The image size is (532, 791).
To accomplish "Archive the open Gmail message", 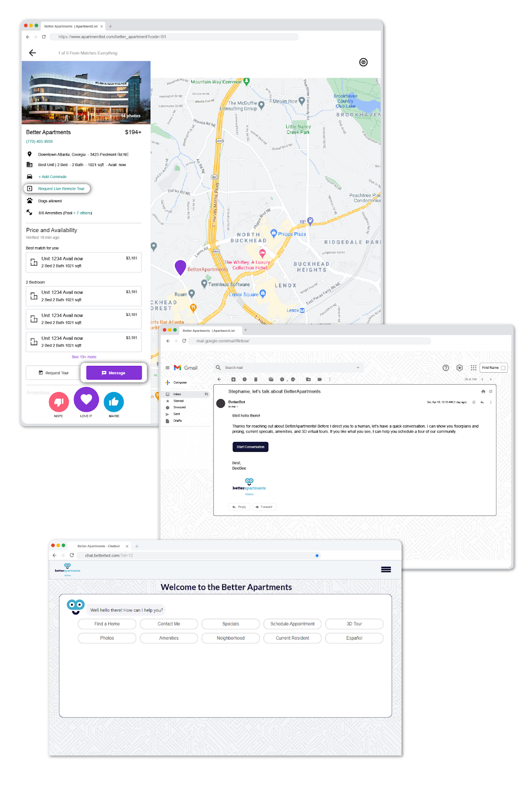I will tap(233, 379).
